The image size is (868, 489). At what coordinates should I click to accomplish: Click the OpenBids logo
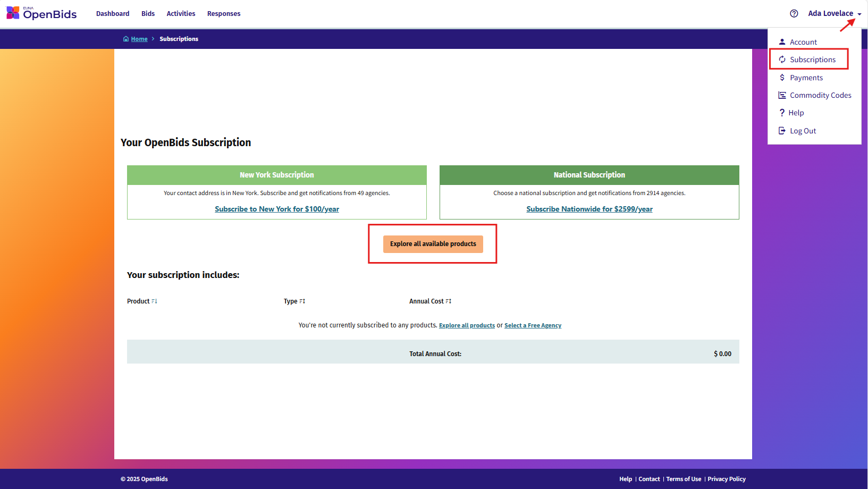(41, 13)
